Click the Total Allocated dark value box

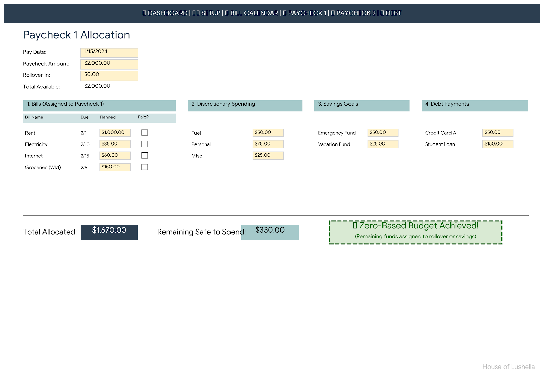tap(109, 232)
